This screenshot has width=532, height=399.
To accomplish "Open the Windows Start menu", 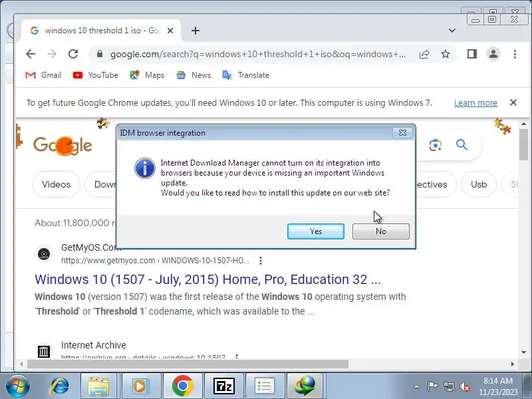I will click(17, 386).
